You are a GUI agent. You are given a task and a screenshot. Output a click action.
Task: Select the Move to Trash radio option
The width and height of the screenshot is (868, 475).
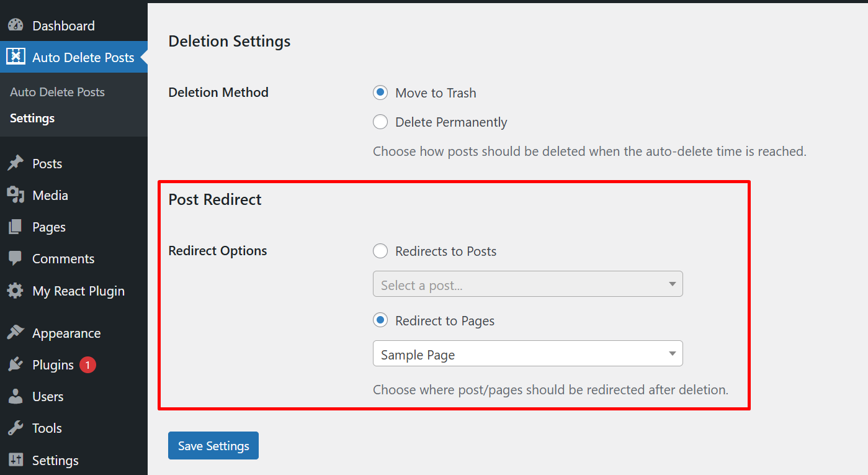coord(380,93)
